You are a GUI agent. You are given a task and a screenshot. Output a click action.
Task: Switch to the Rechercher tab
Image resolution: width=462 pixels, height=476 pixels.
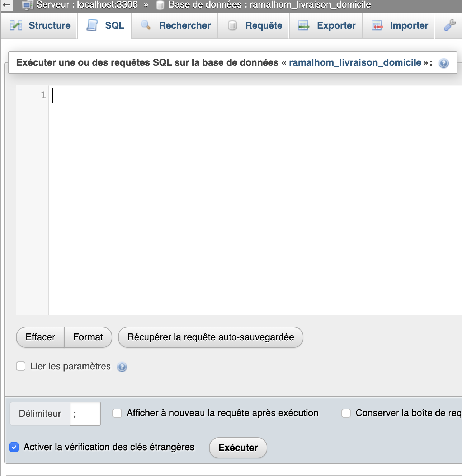[184, 25]
